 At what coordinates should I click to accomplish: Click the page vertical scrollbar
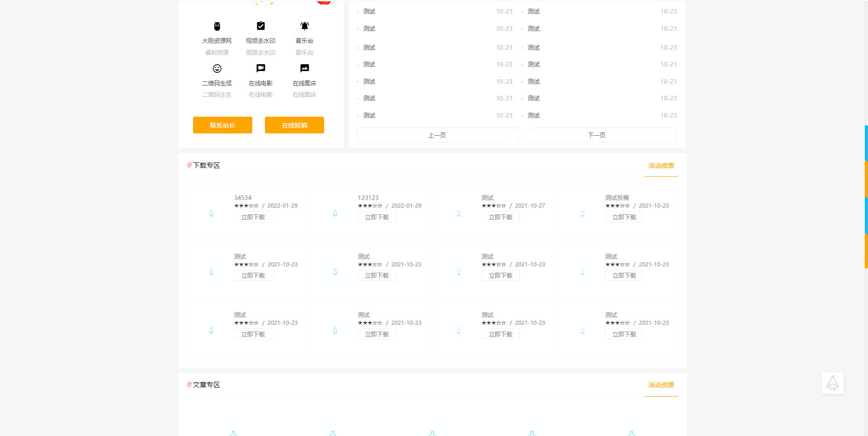pos(866,197)
